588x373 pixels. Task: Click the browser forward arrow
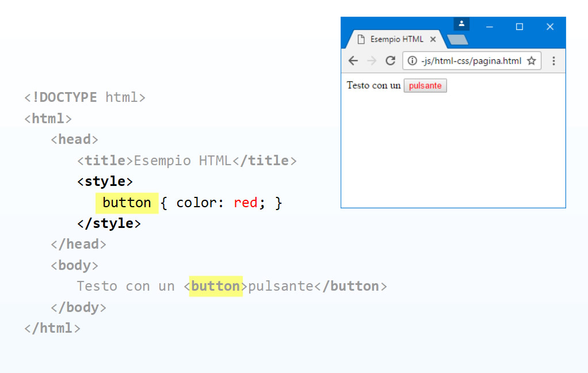click(x=372, y=61)
